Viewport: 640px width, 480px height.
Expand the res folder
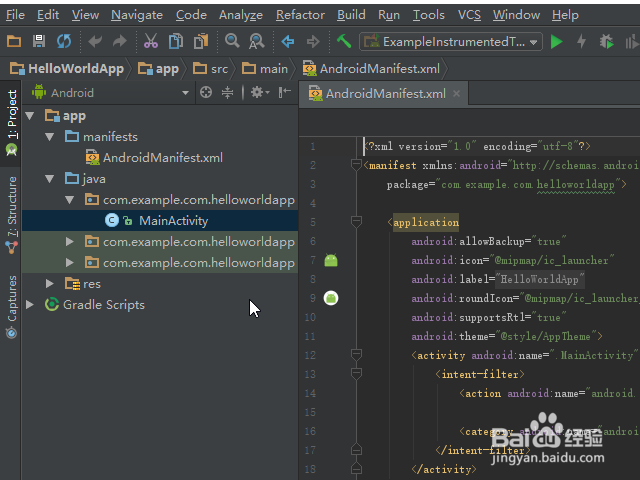point(50,284)
